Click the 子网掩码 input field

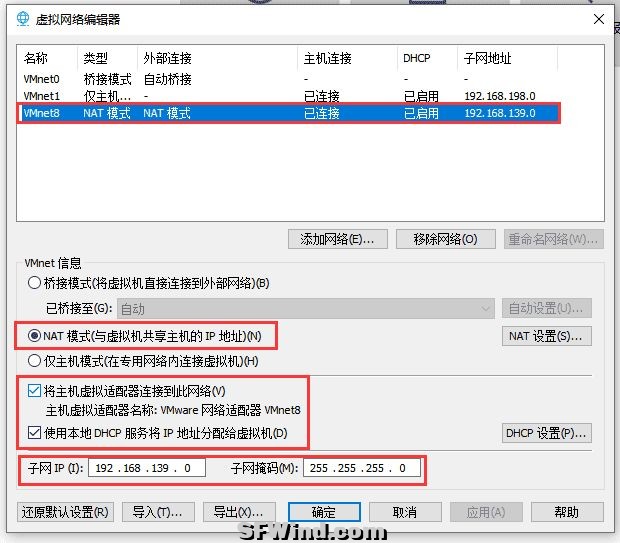(x=362, y=468)
